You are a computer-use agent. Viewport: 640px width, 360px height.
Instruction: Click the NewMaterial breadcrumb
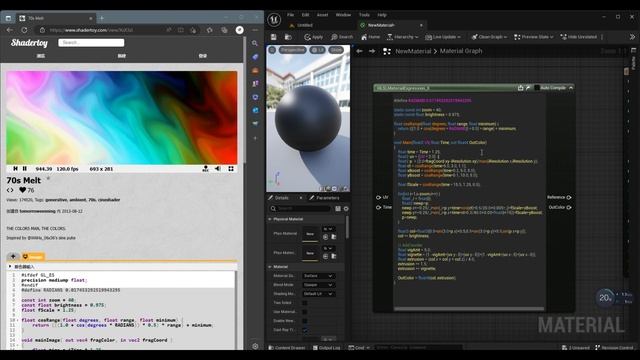[x=413, y=51]
